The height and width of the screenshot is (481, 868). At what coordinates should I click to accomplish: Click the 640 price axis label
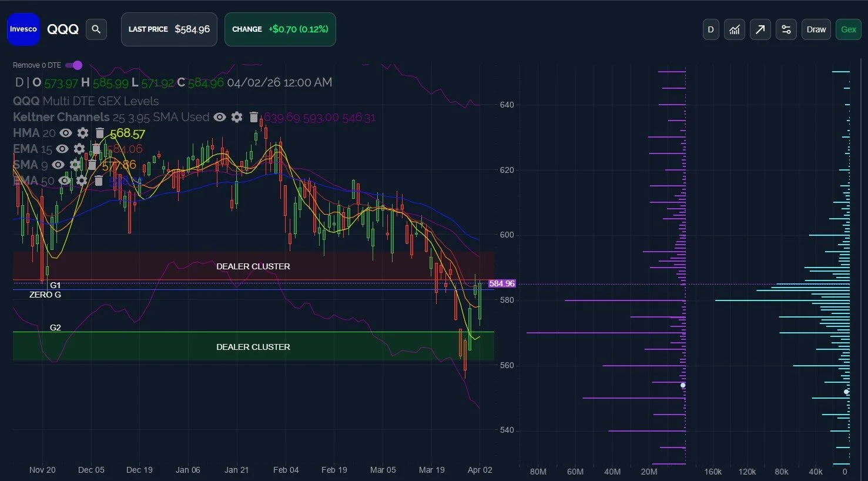[507, 105]
